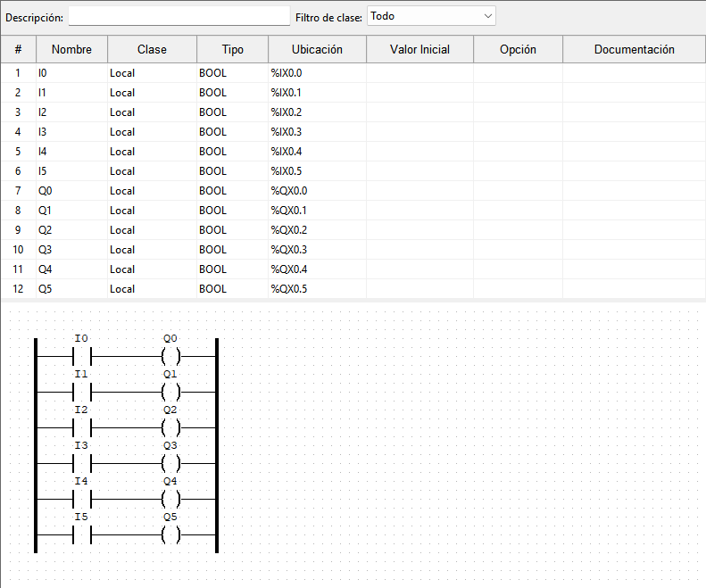Click the Local class cell of row I0

(153, 73)
